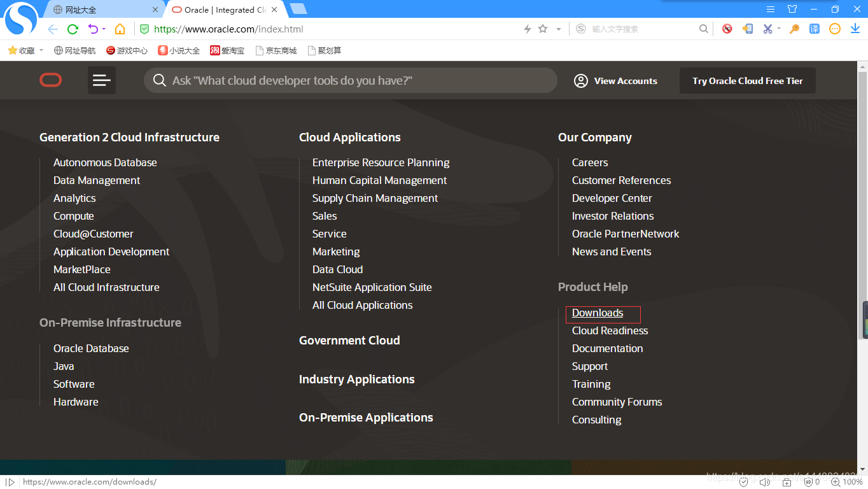The width and height of the screenshot is (868, 489).
Task: Go back with the left arrow
Action: 53,29
